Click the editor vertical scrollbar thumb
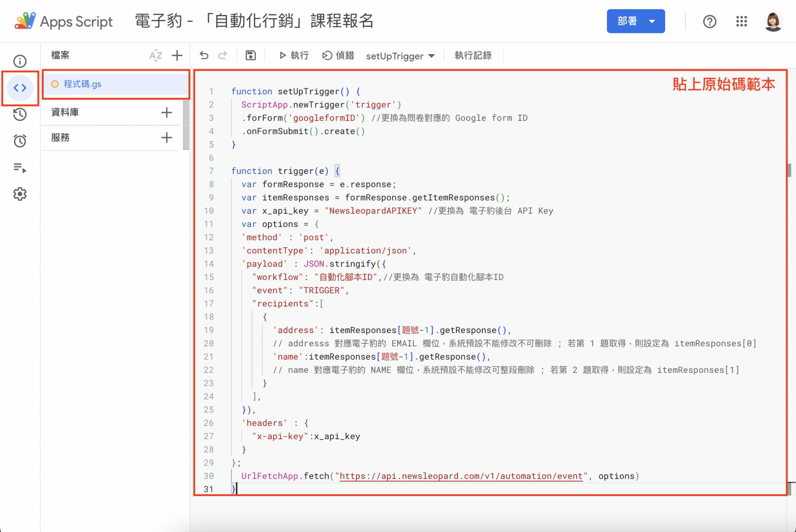796x532 pixels. click(789, 170)
